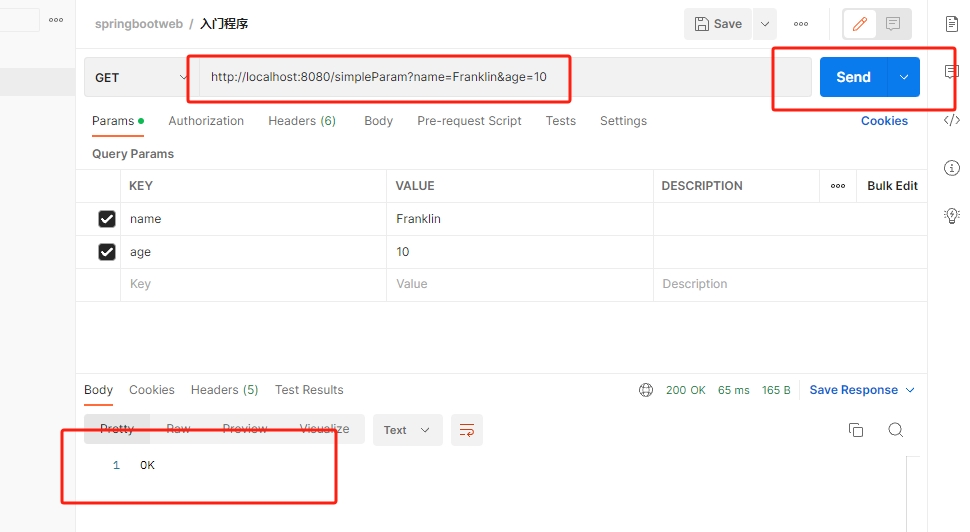
Task: Open the comments icon in right sidebar
Action: pyautogui.click(x=951, y=72)
